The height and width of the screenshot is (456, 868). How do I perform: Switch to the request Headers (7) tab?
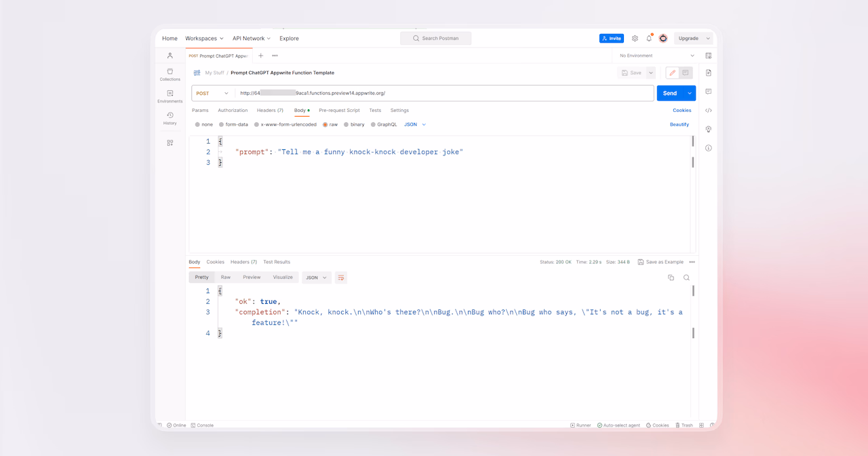[x=270, y=110]
